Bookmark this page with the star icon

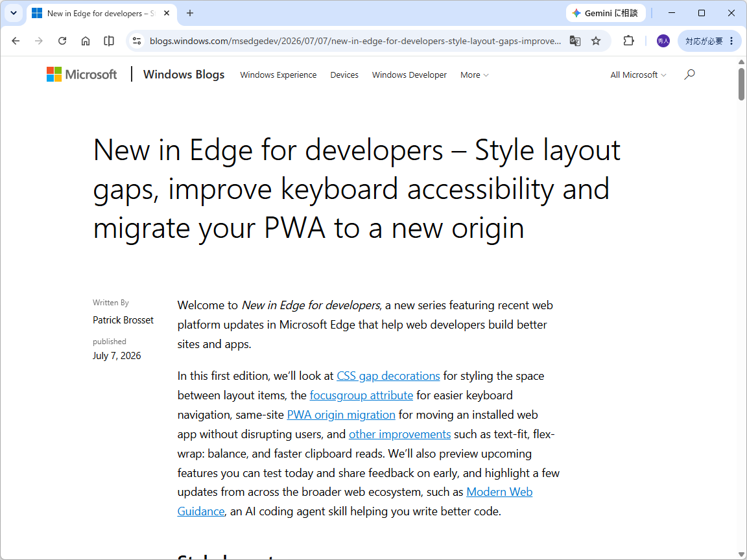[x=596, y=41]
